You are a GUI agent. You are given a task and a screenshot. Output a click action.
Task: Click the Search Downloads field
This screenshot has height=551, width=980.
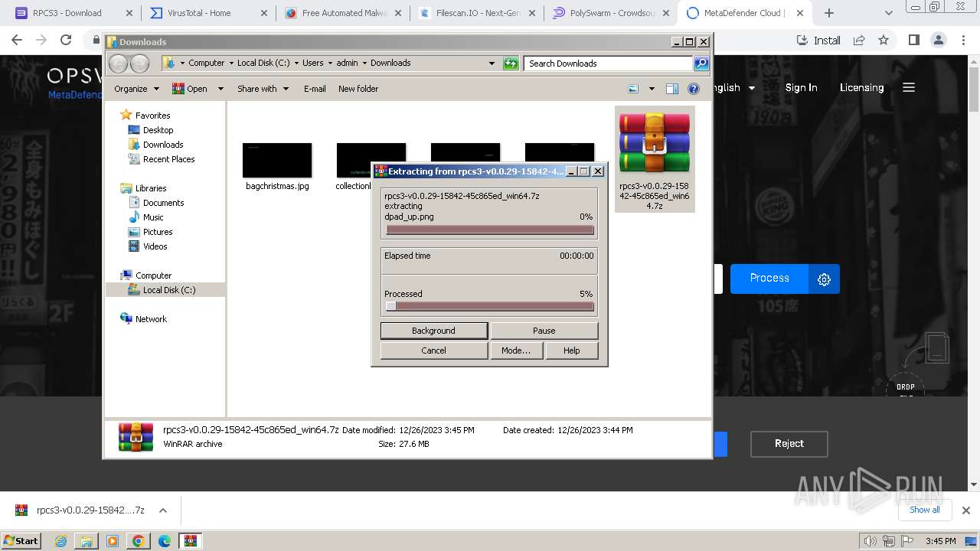click(x=609, y=64)
